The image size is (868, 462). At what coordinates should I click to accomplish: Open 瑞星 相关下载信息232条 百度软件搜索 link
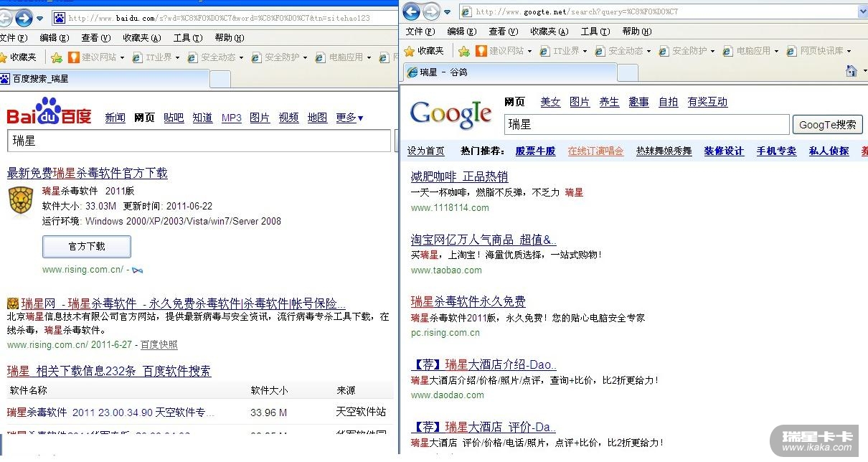tap(109, 371)
